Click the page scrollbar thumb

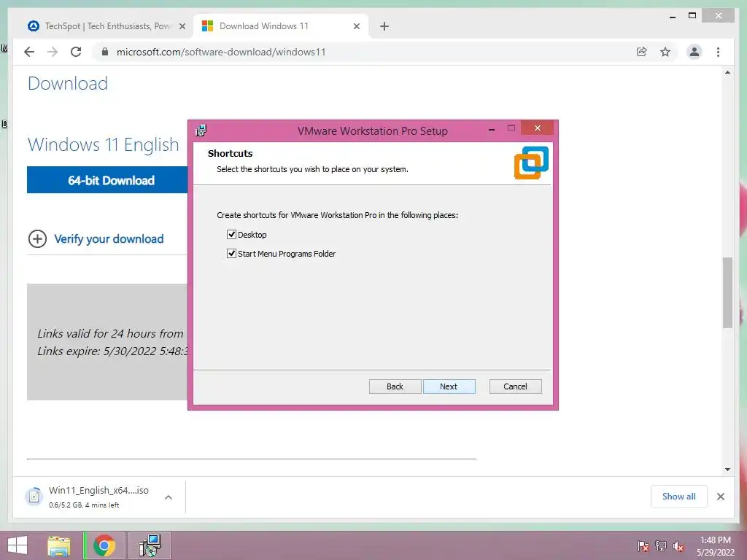point(727,292)
